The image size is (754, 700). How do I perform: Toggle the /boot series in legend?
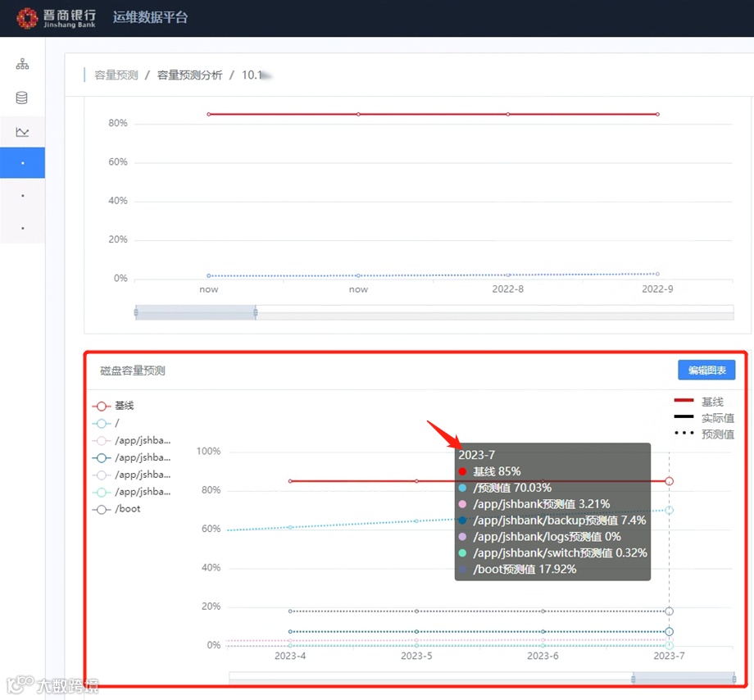116,509
